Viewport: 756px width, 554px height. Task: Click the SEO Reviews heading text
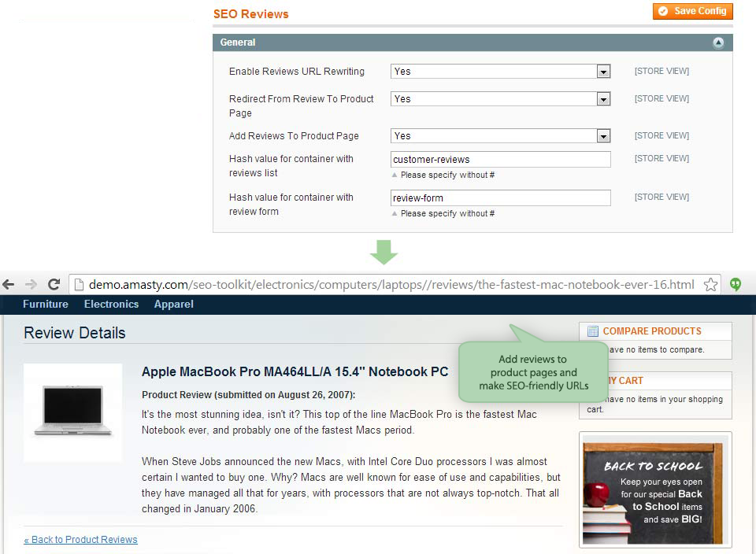(x=250, y=14)
